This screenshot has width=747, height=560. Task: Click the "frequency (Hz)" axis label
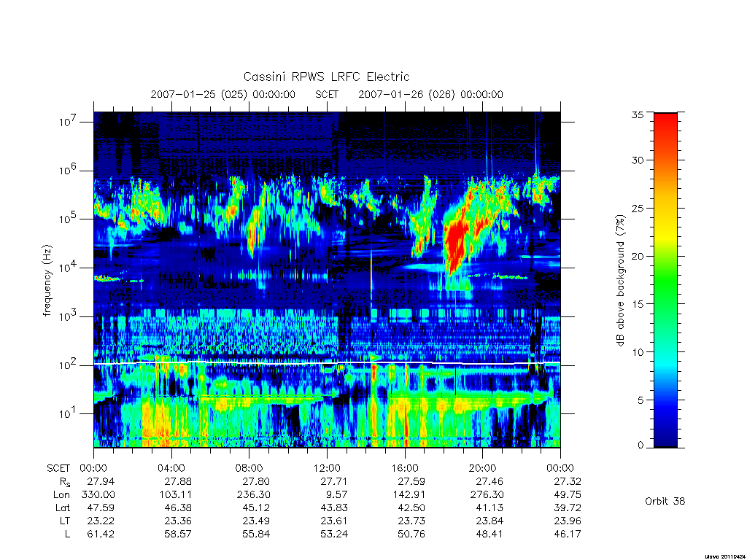(47, 281)
